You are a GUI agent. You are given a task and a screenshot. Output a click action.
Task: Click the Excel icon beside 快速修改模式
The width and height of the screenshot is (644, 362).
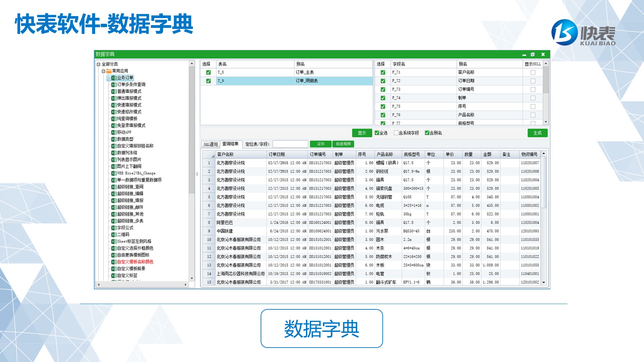114,112
